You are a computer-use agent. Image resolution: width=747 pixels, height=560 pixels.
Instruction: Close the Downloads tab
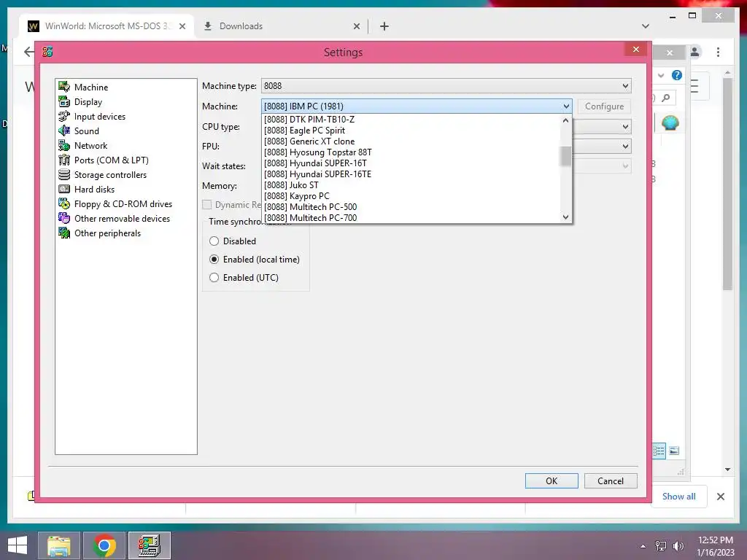356,27
